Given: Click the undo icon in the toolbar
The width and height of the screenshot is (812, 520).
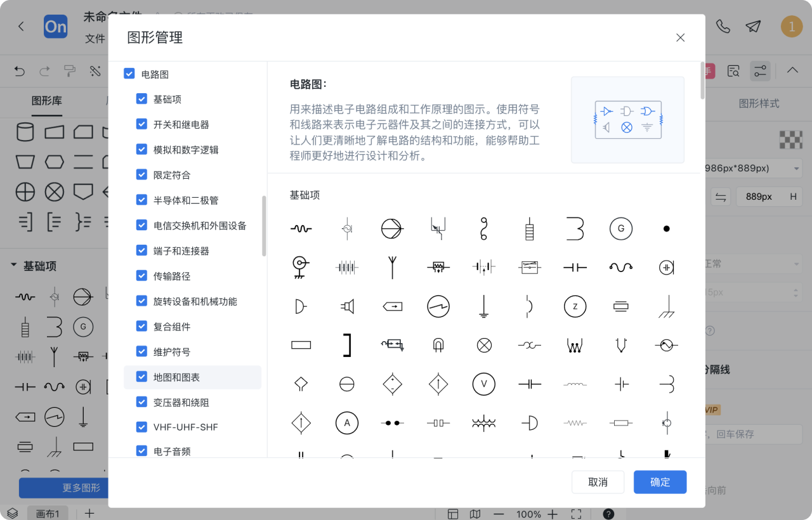Looking at the screenshot, I should 19,71.
